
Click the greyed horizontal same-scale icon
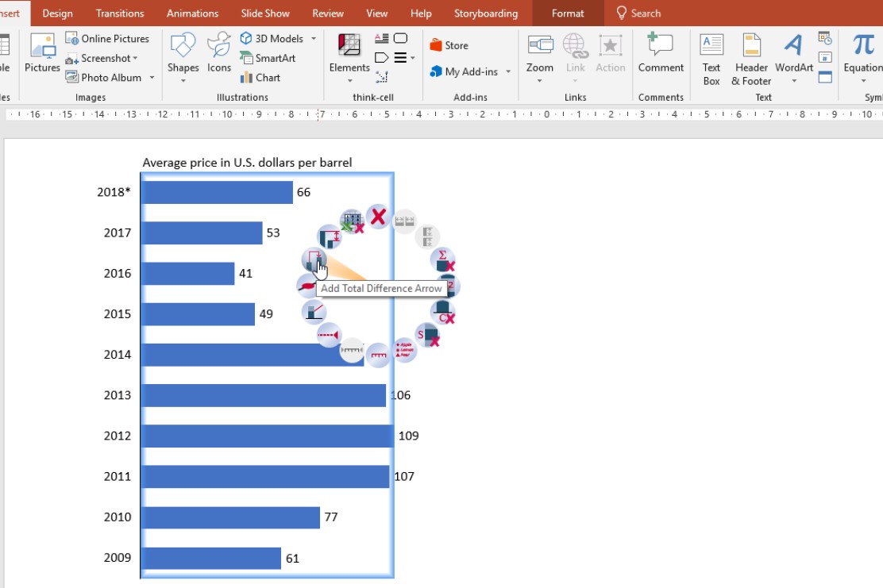(x=403, y=221)
